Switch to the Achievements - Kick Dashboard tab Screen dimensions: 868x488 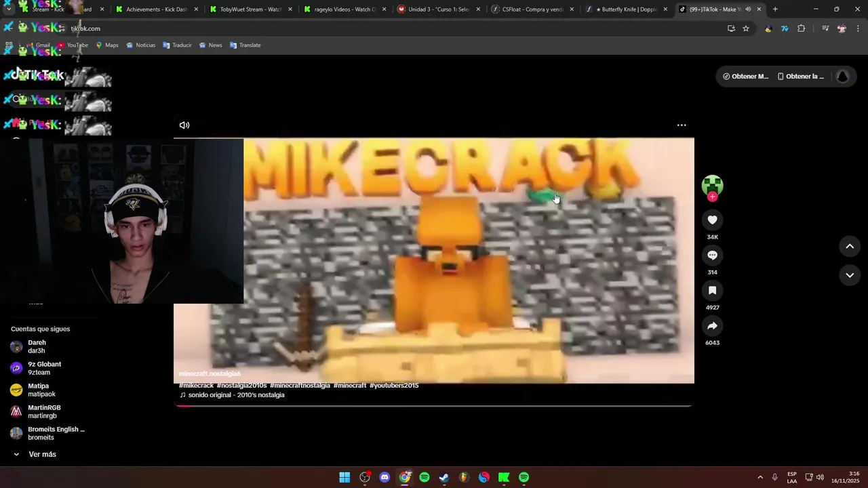point(157,9)
